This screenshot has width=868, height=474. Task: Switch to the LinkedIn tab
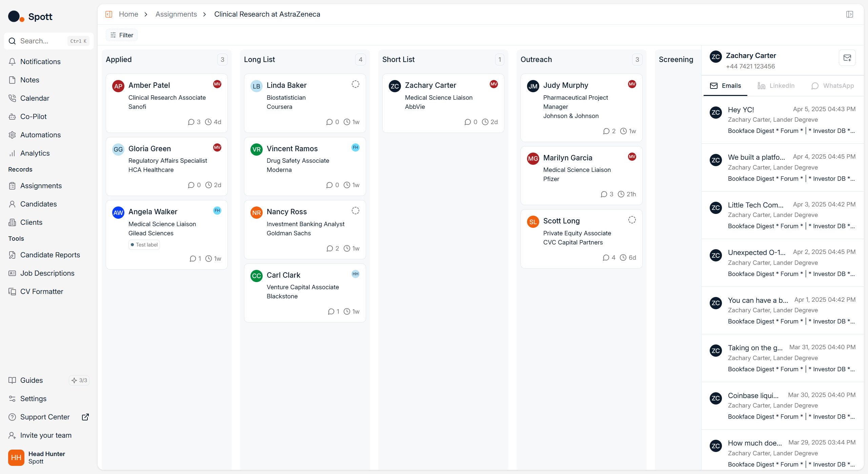point(776,86)
